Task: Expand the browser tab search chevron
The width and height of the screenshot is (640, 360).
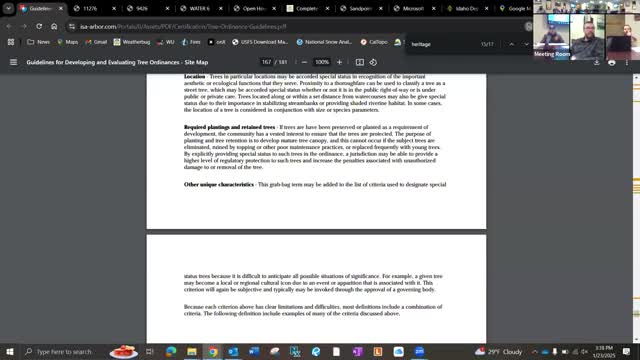Action: (8, 8)
